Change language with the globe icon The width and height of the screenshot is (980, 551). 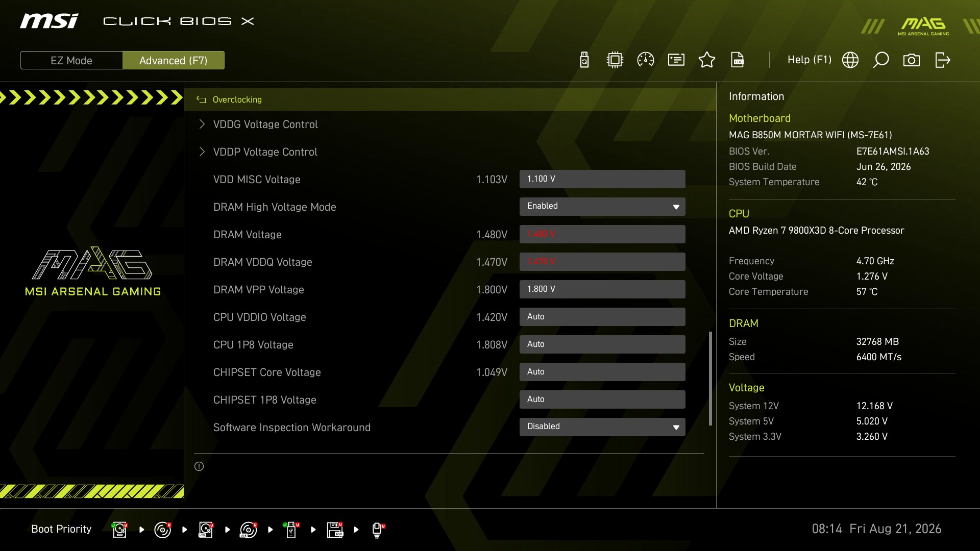point(850,60)
